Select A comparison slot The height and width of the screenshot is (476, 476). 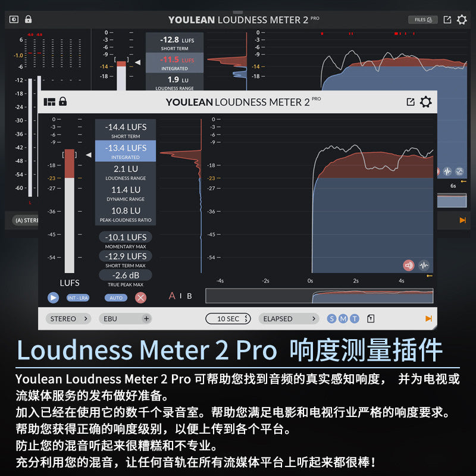[172, 296]
